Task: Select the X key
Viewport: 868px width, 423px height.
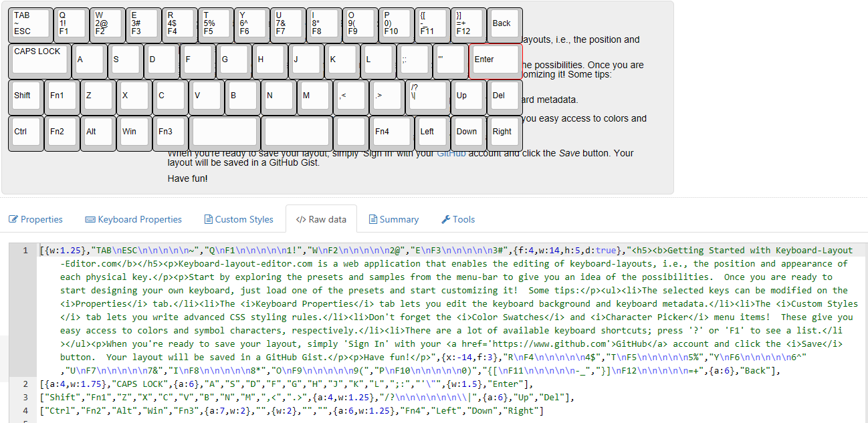Action: tap(135, 98)
